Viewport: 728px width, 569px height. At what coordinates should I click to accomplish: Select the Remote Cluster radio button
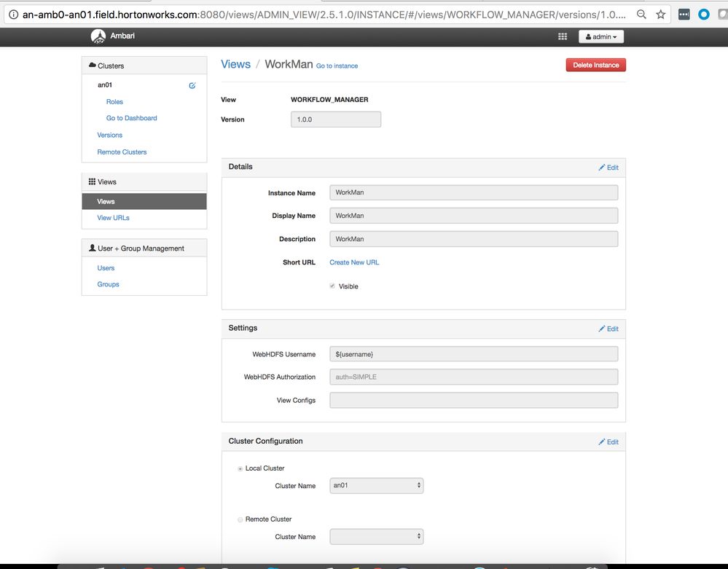coord(240,519)
